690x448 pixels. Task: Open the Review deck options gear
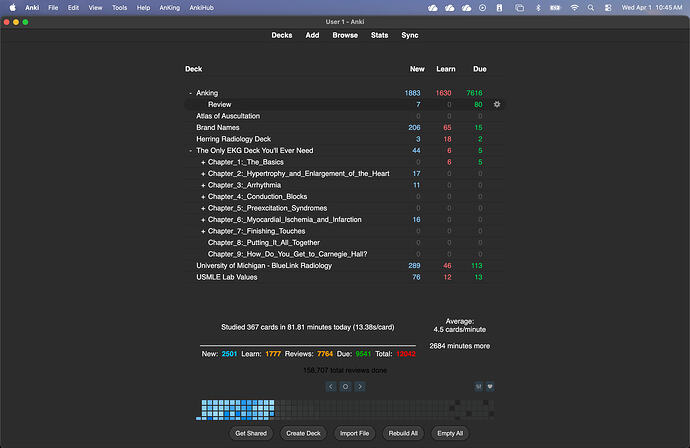(497, 104)
